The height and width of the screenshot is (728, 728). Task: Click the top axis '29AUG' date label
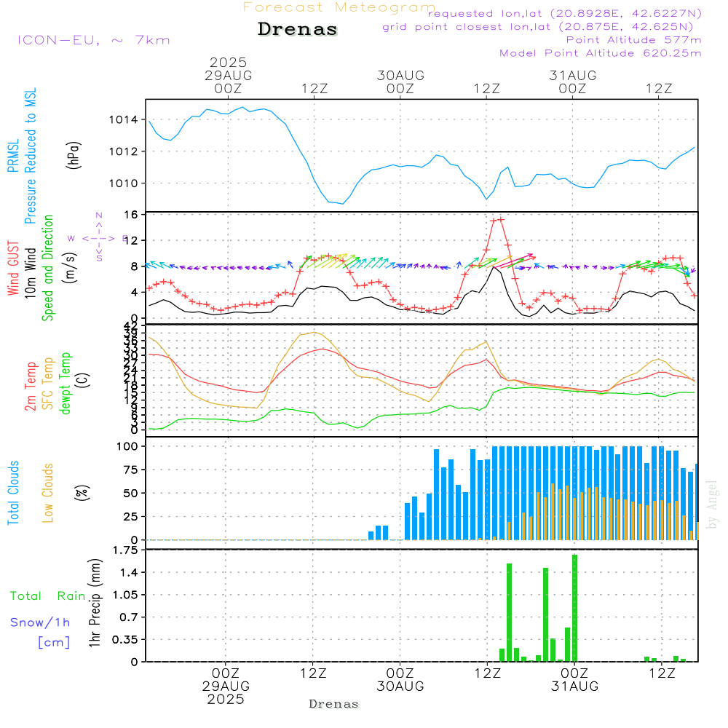(x=228, y=75)
